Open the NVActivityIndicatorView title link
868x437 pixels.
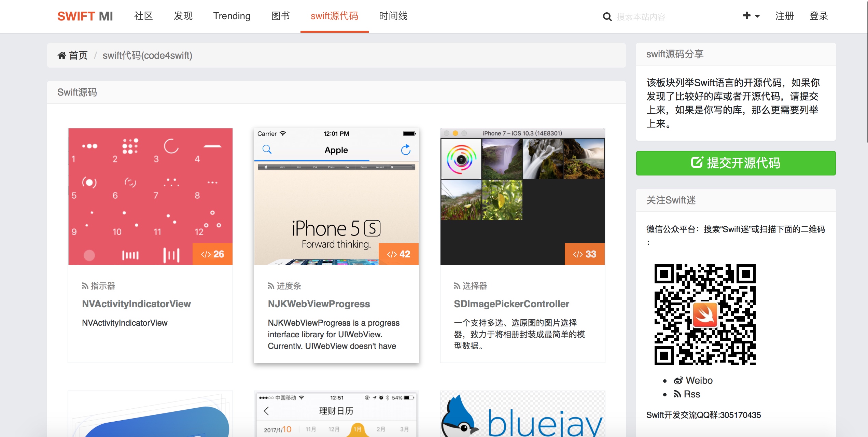tap(136, 304)
